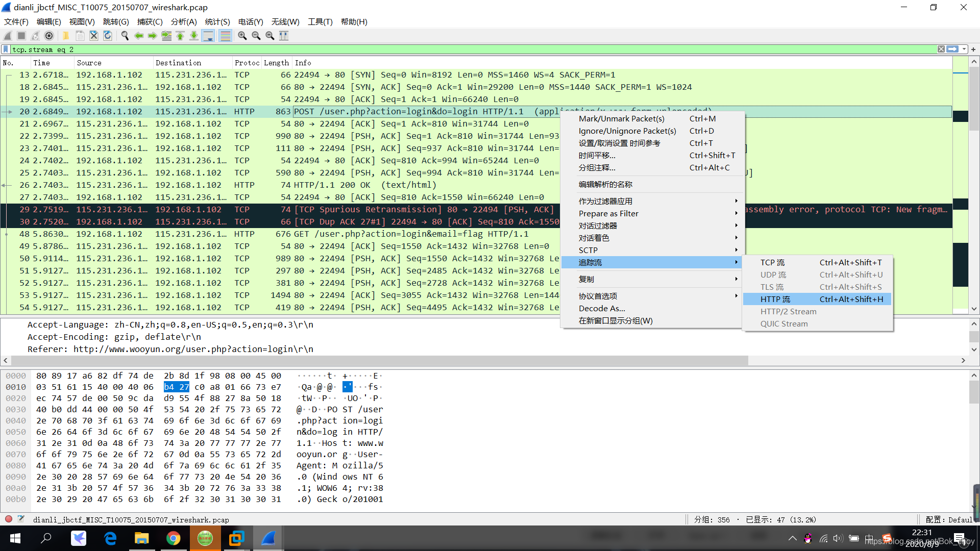Choose Mark/Unmark Packet(s) context entry
This screenshot has width=980, height=551.
[652, 119]
